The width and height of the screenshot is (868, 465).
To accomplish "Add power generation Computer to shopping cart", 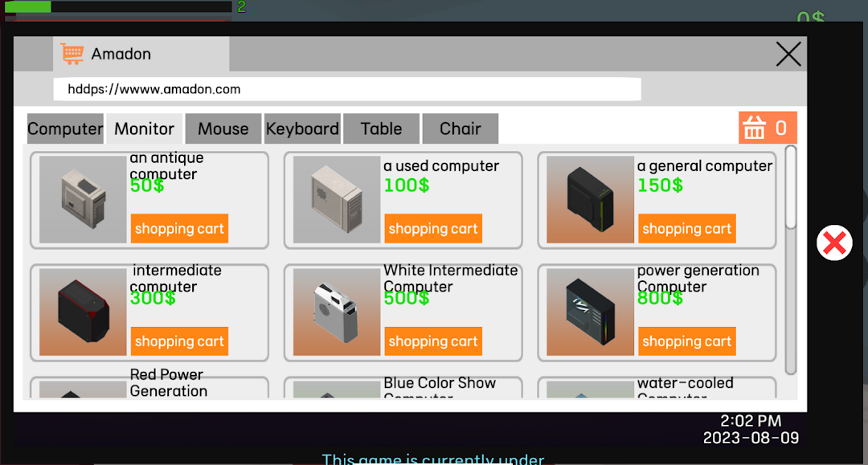I will [x=687, y=341].
